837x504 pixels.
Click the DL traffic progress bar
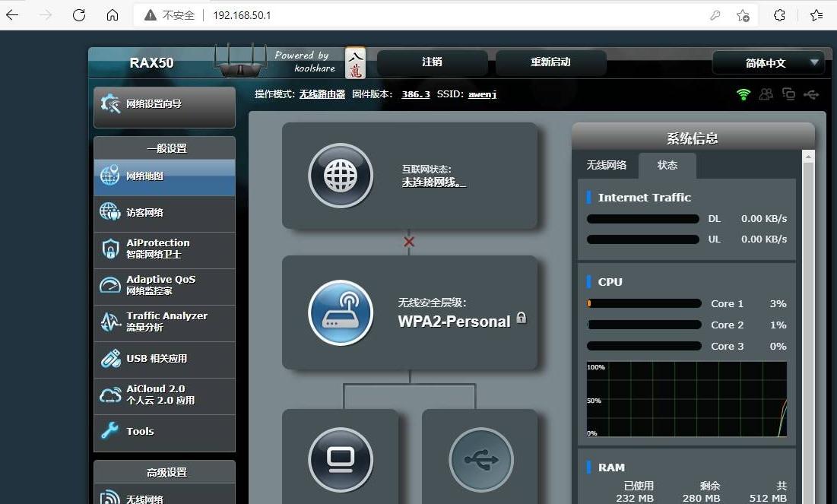coord(642,218)
